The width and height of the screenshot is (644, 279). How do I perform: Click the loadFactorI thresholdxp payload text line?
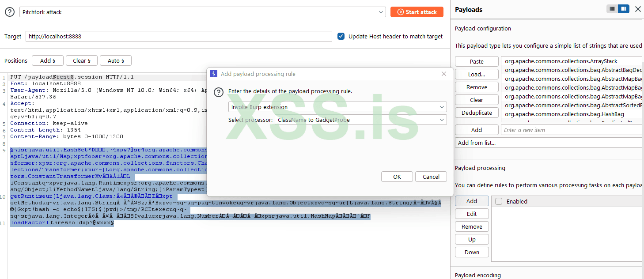62,223
